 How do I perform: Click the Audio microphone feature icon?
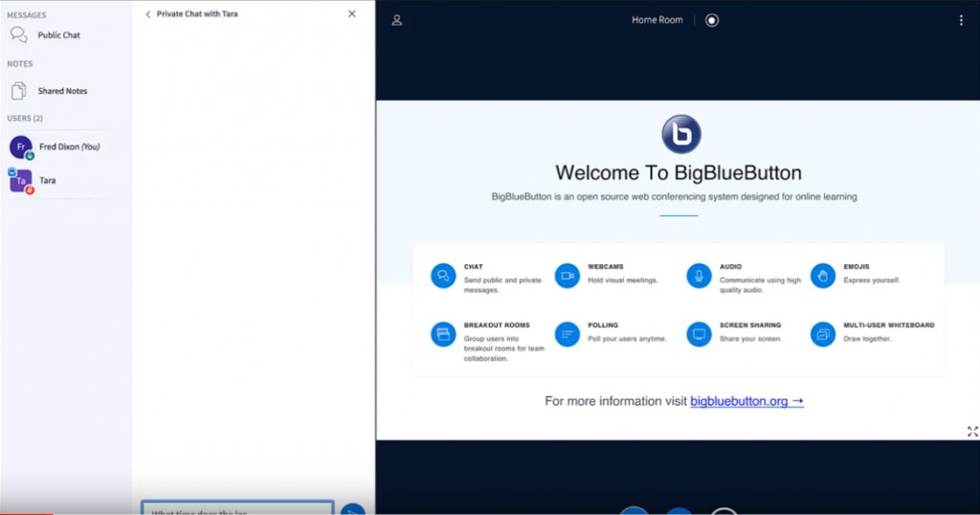point(699,276)
